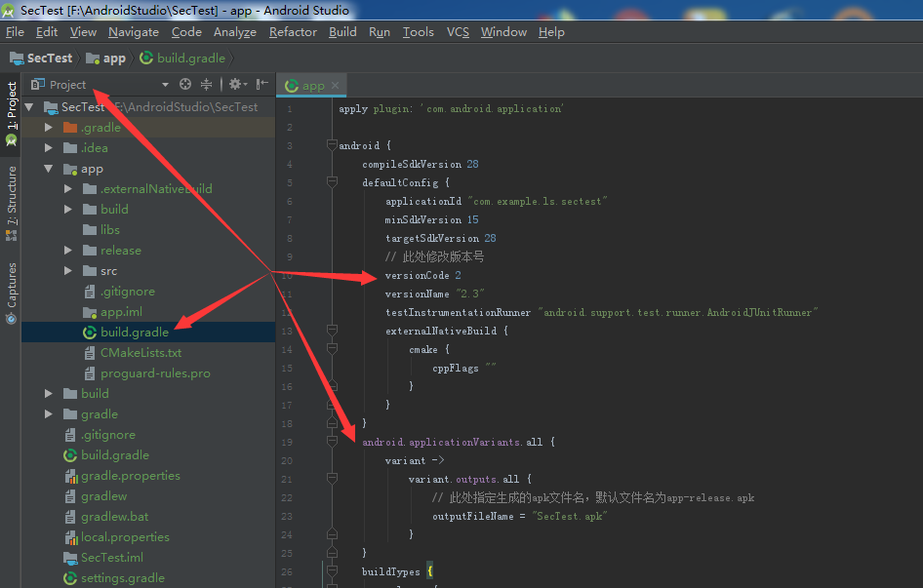Click the Gradle icon next to build.gradle breadcrumb
Viewport: 923px width, 588px height.
tap(145, 58)
